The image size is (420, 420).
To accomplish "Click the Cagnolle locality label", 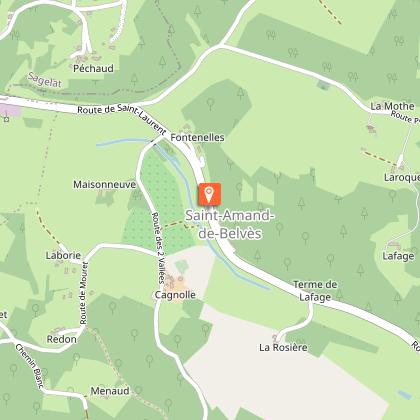I will pos(175,295).
